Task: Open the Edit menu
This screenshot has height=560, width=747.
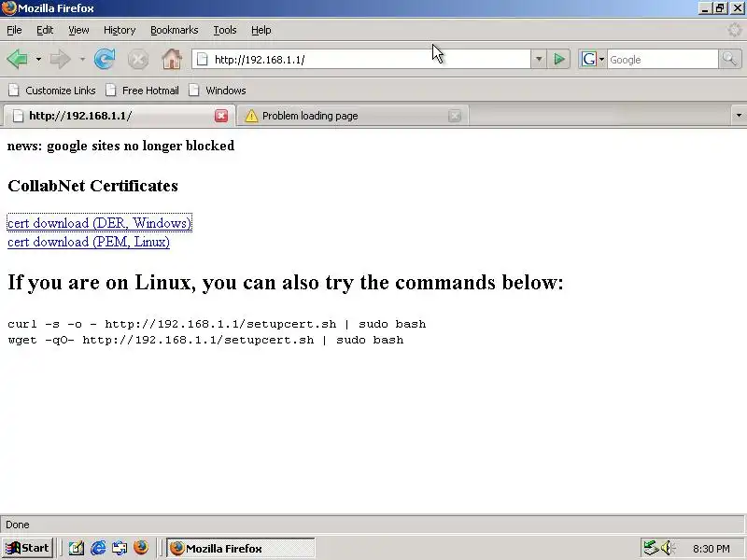Action: (45, 30)
